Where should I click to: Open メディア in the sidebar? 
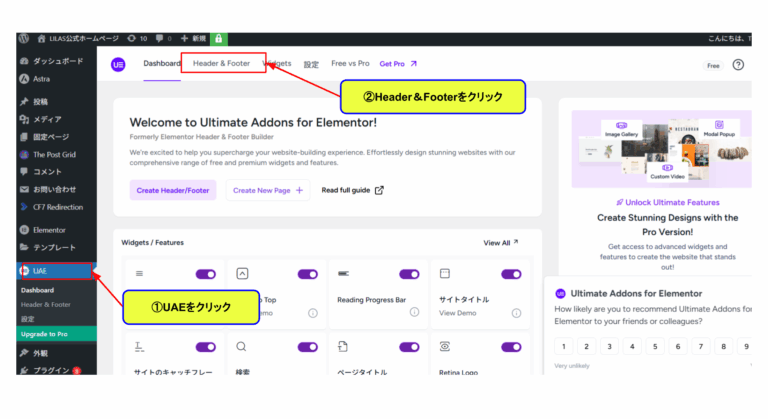[56, 120]
